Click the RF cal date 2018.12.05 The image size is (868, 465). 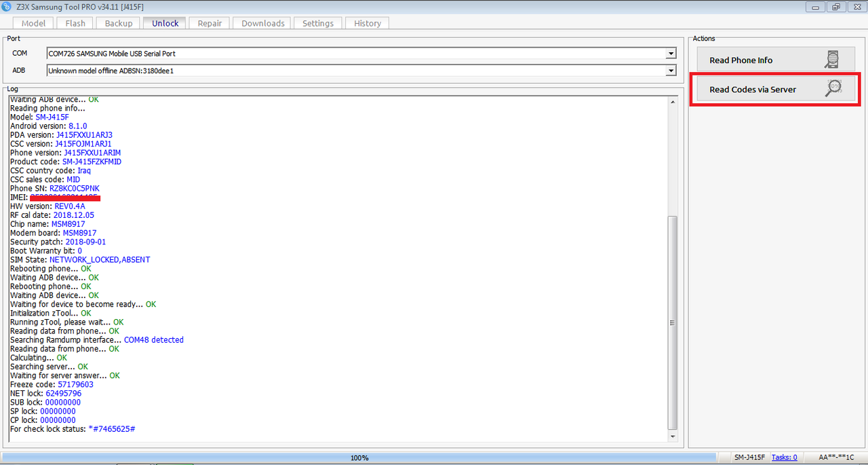74,215
